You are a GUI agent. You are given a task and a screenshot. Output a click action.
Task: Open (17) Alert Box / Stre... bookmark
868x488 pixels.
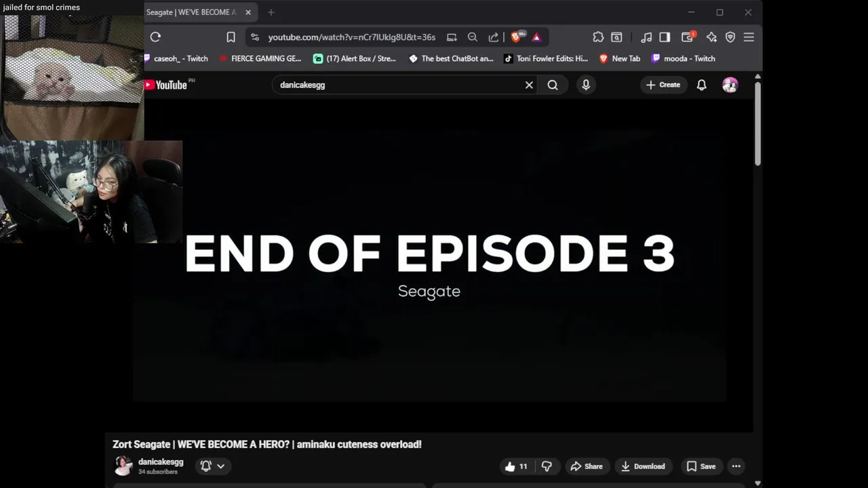355,58
